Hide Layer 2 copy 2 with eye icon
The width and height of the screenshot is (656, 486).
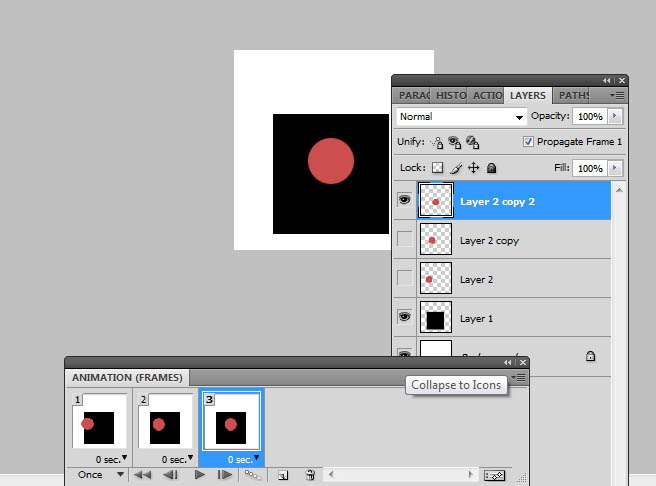pyautogui.click(x=405, y=200)
